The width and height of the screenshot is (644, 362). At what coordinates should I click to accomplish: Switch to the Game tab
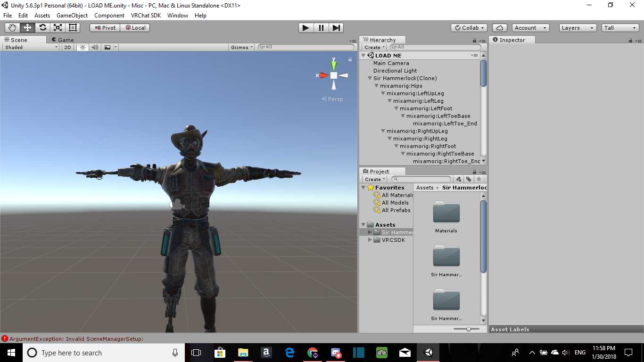(63, 40)
